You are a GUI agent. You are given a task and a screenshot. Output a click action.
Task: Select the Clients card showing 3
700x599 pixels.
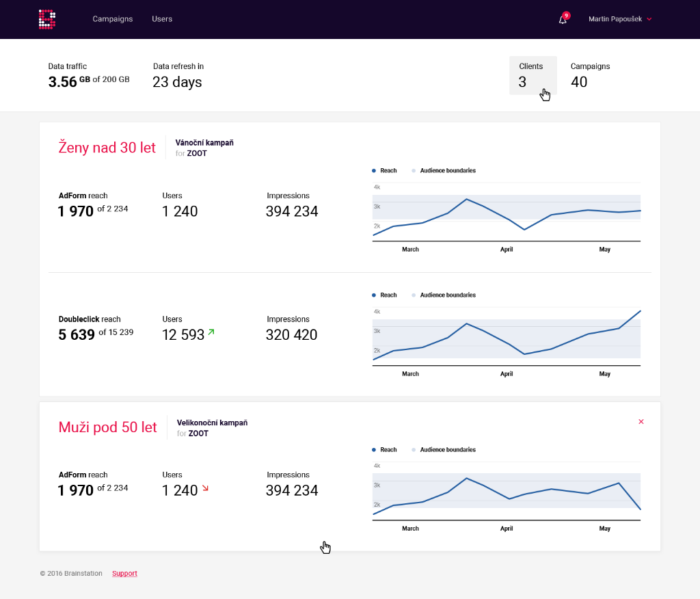[x=533, y=75]
